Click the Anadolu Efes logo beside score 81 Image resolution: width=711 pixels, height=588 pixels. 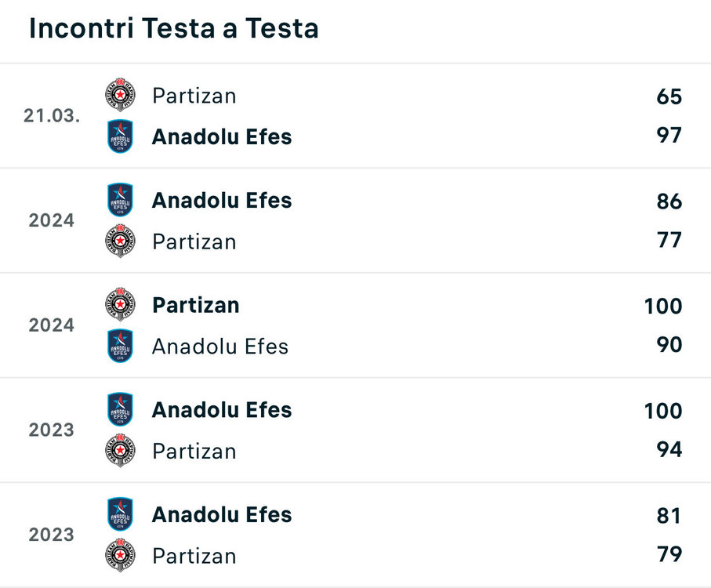coord(120,514)
